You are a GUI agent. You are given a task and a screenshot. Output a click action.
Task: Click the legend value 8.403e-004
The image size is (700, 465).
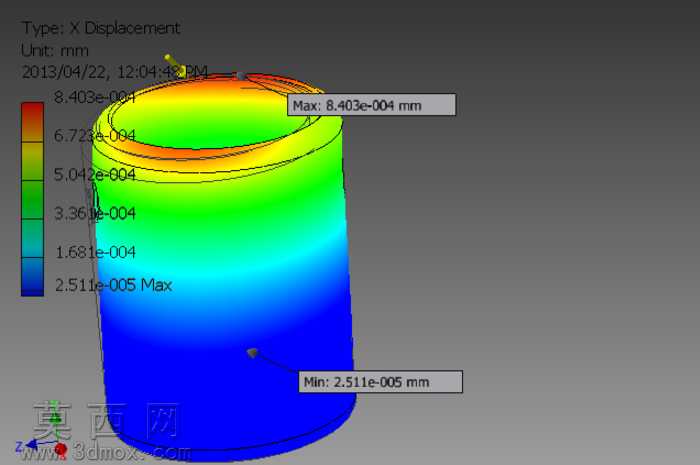click(94, 97)
